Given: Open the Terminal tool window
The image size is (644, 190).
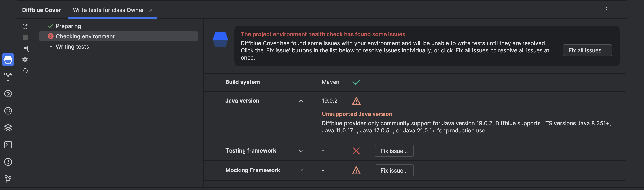Looking at the screenshot, I should pyautogui.click(x=8, y=145).
